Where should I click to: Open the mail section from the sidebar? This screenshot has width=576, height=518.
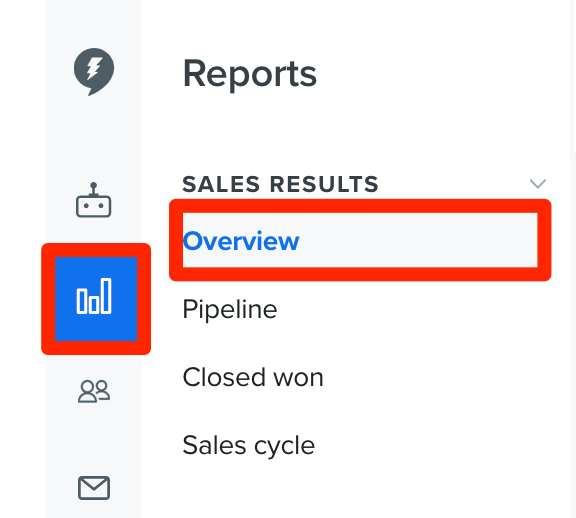click(x=94, y=488)
